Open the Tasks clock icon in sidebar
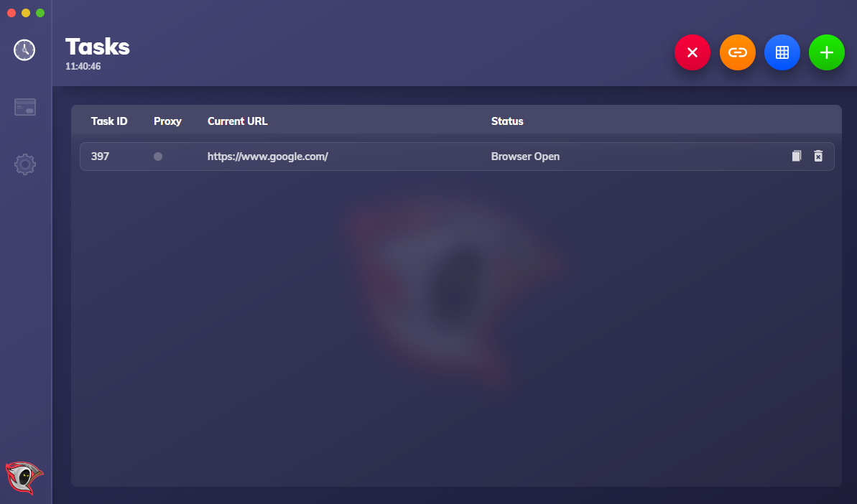 (x=24, y=50)
